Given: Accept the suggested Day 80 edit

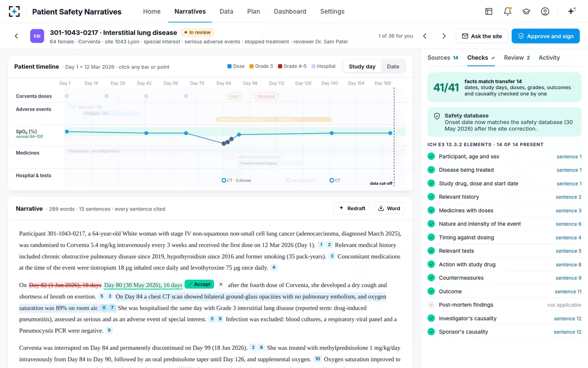Looking at the screenshot, I should point(199,284).
